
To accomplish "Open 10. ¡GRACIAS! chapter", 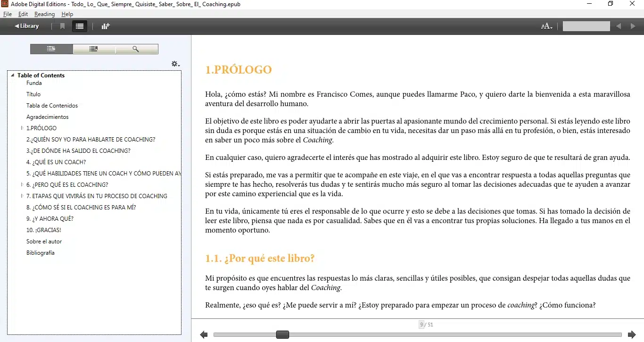I will click(44, 230).
